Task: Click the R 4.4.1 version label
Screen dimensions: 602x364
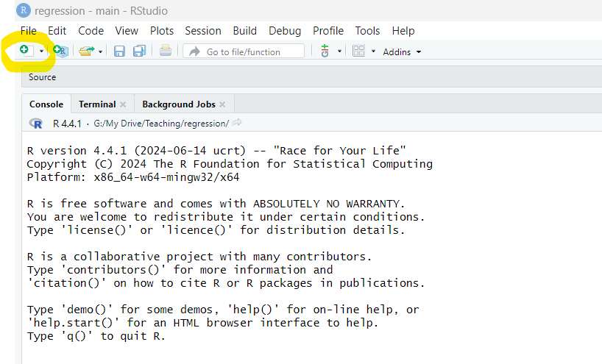Action: click(x=67, y=124)
